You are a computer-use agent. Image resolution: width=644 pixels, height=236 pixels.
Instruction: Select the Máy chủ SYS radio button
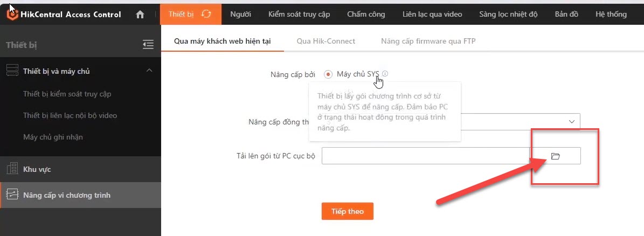coord(328,74)
